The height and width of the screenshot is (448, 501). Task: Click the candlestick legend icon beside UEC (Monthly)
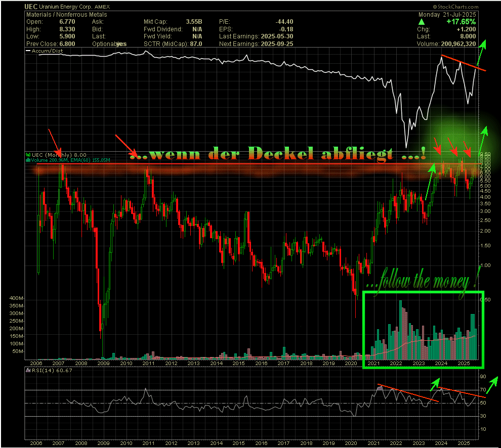point(28,155)
